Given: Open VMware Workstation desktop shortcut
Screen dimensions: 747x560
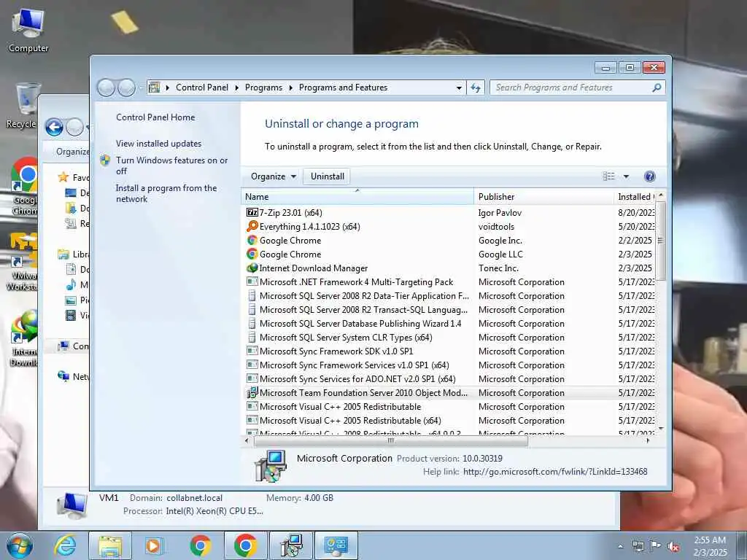Looking at the screenshot, I should (23, 262).
